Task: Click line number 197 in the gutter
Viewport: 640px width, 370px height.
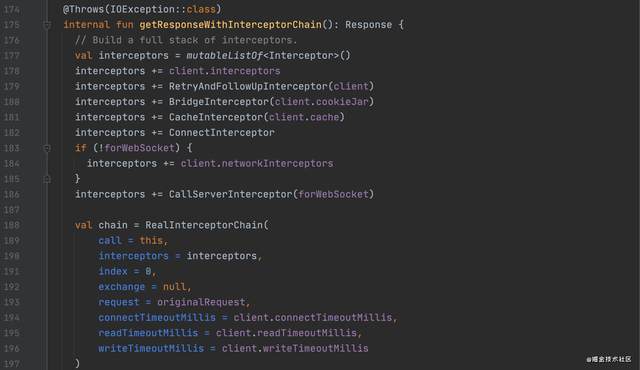Action: (11, 364)
